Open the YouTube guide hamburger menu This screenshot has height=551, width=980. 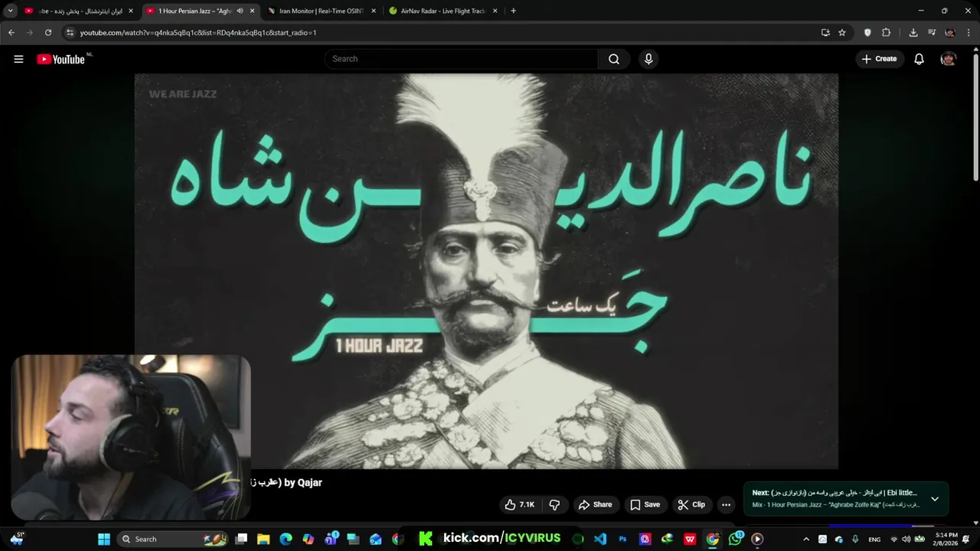pos(18,59)
